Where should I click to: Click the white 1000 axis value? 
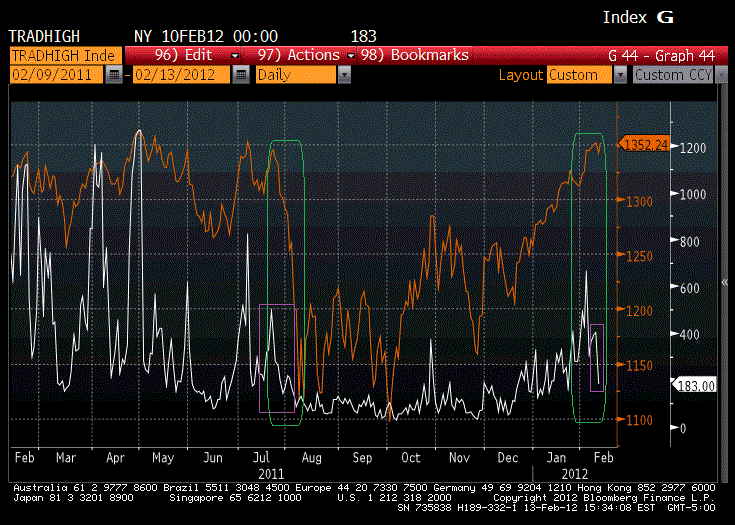(692, 194)
